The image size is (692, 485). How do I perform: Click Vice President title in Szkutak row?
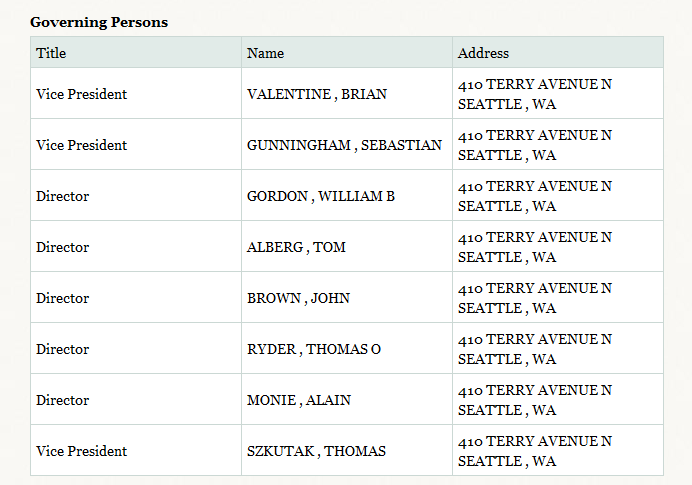82,451
